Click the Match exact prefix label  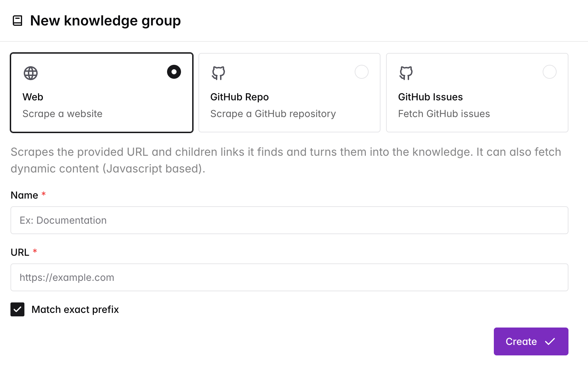pyautogui.click(x=75, y=309)
